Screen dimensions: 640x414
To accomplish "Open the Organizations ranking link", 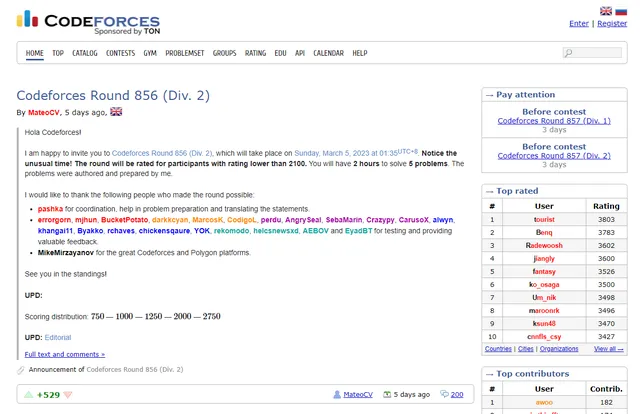I will coord(559,349).
